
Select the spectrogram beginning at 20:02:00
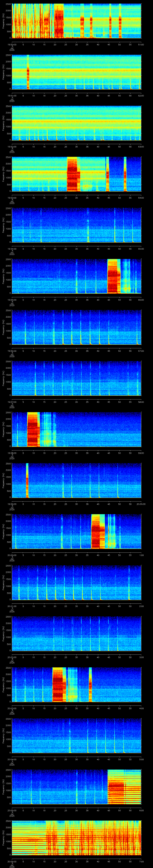(x=77, y=633)
